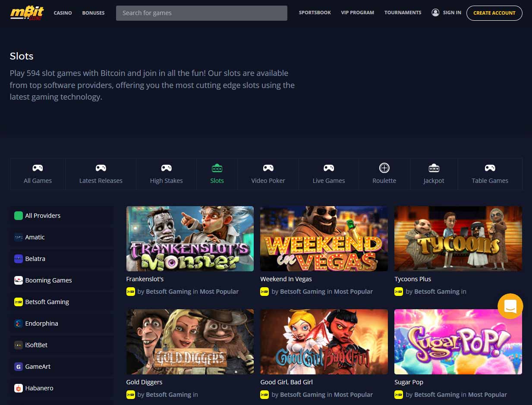Click the Betsoft badge under Sugar Pop
Image resolution: width=532 pixels, height=405 pixels.
pos(399,395)
